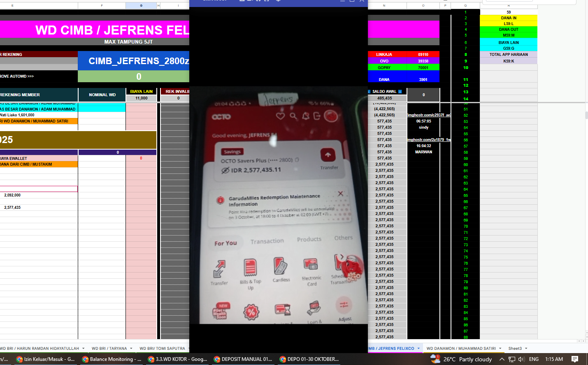
Task: Open the WD BRI / HARUN RAMDAN HIDAYATULLAH tab menu arrow
Action: pos(83,348)
